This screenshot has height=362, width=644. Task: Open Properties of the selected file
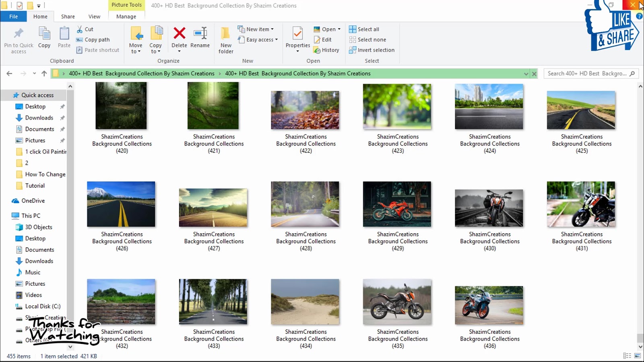pyautogui.click(x=297, y=38)
